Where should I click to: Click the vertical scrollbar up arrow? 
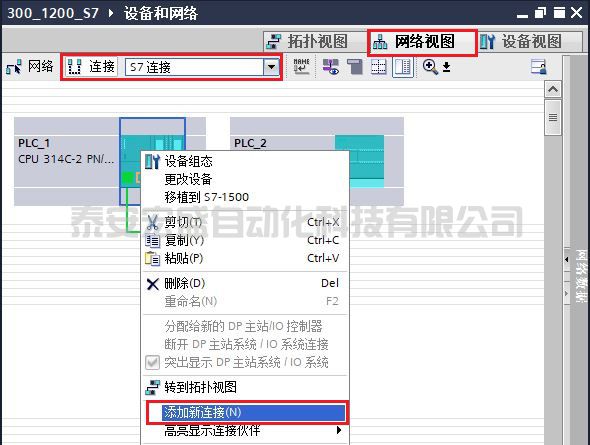[x=553, y=90]
